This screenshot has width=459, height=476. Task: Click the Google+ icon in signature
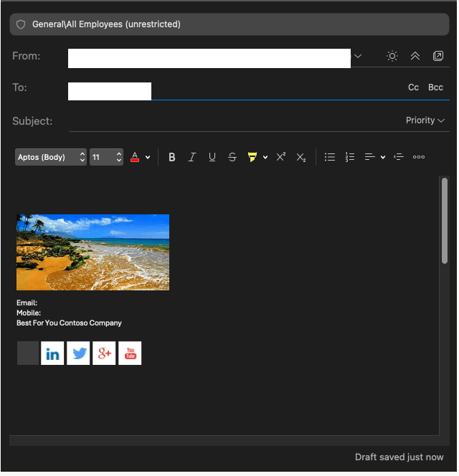(x=104, y=353)
